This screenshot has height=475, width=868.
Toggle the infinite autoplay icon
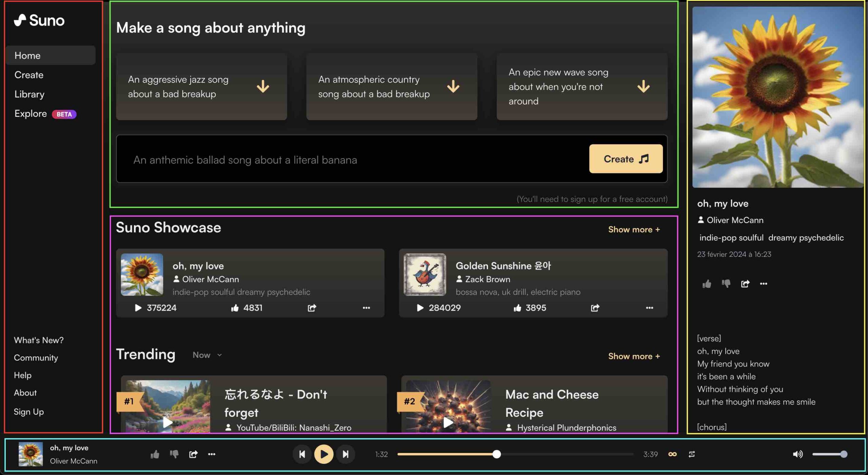pyautogui.click(x=672, y=454)
